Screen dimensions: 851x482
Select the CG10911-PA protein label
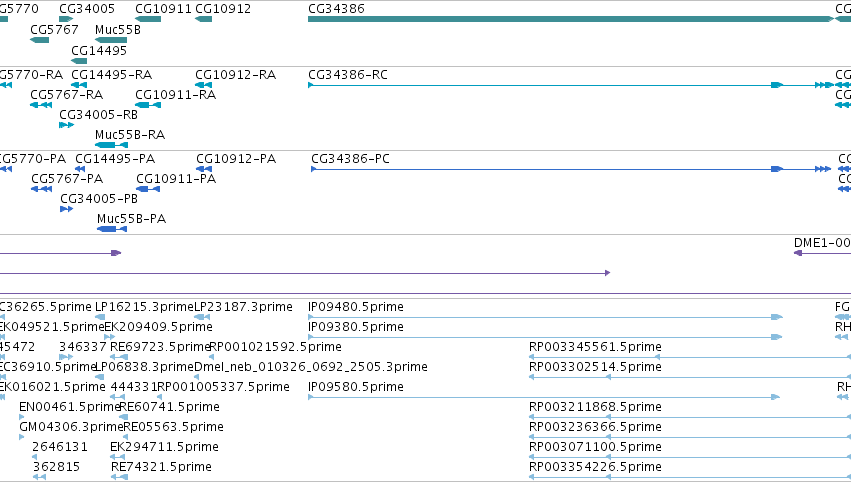click(x=176, y=179)
